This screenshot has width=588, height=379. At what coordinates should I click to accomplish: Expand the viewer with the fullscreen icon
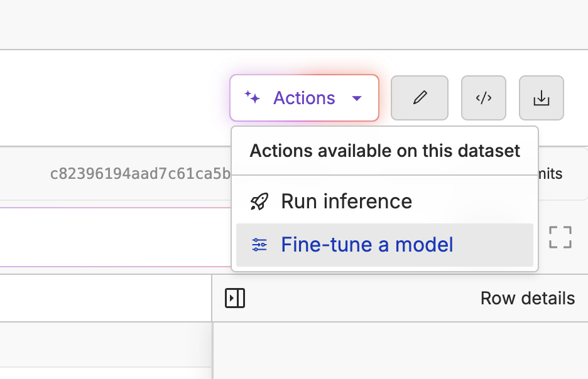560,237
